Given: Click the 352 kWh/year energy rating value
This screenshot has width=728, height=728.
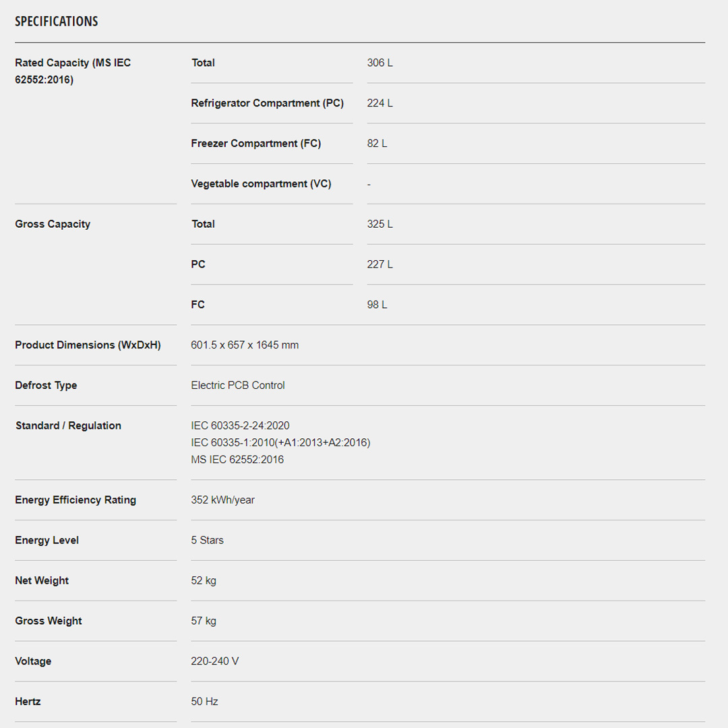Looking at the screenshot, I should click(x=222, y=500).
